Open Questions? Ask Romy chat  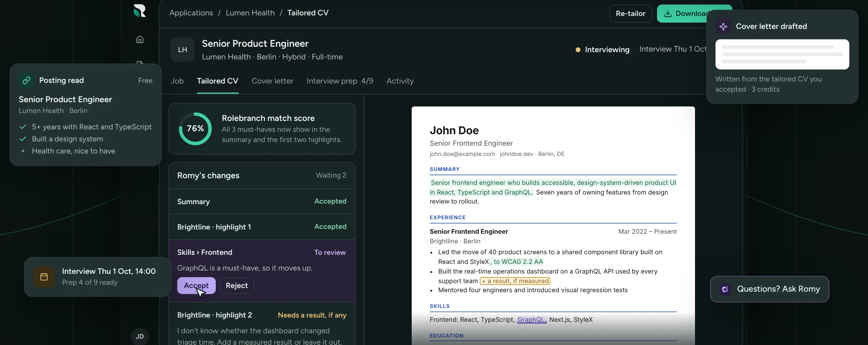pos(769,289)
